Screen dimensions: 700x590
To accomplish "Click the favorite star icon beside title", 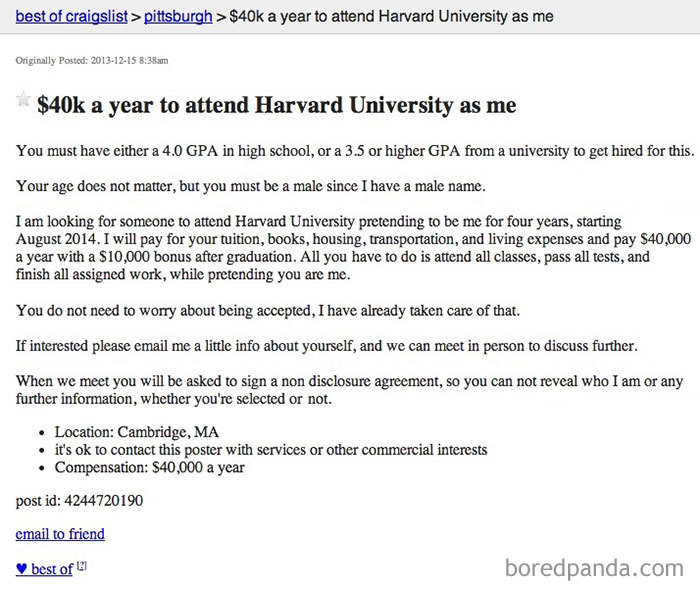I will click(x=23, y=99).
